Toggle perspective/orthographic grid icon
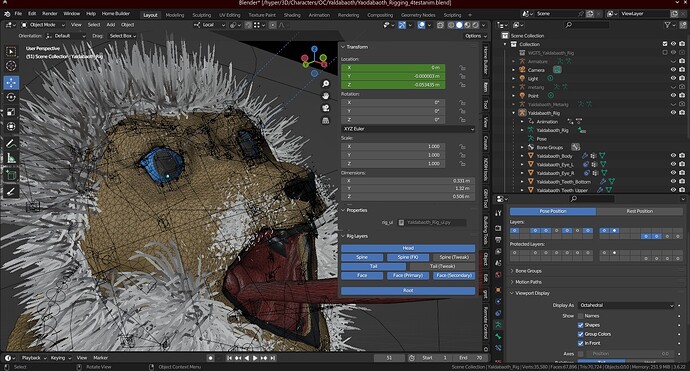This screenshot has height=371, width=690. [326, 120]
